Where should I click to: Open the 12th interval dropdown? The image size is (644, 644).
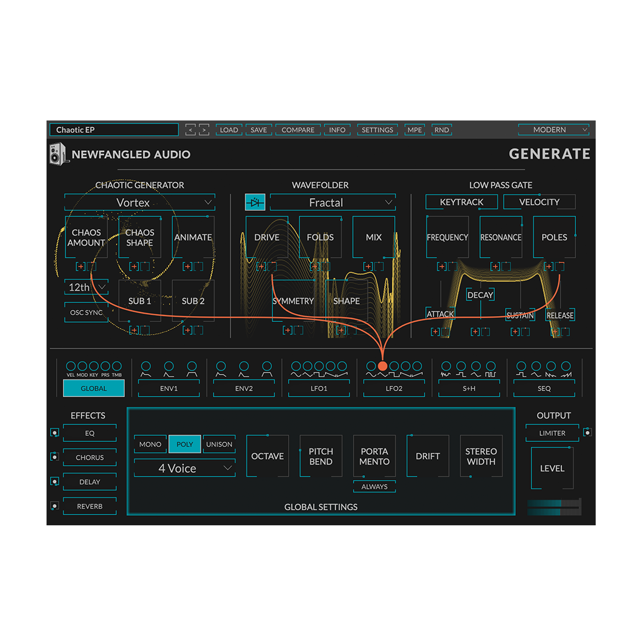[x=86, y=287]
